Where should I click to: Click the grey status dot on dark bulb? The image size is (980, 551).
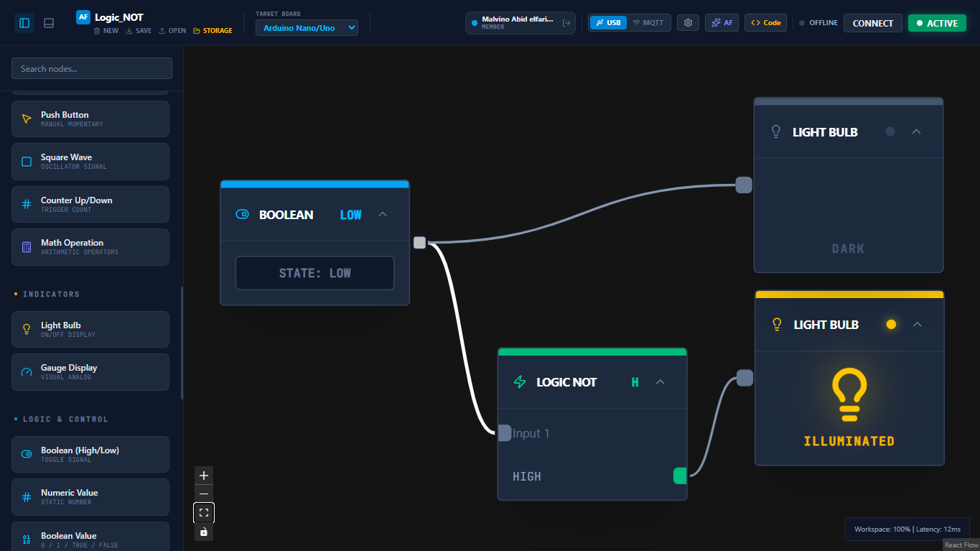(x=890, y=131)
